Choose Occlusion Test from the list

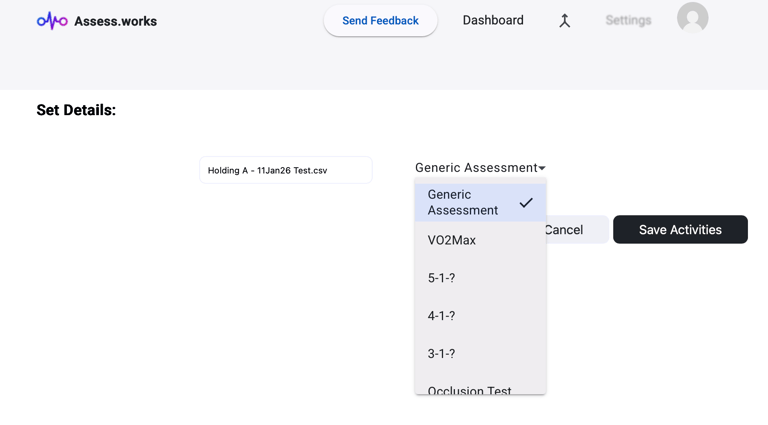[470, 389]
